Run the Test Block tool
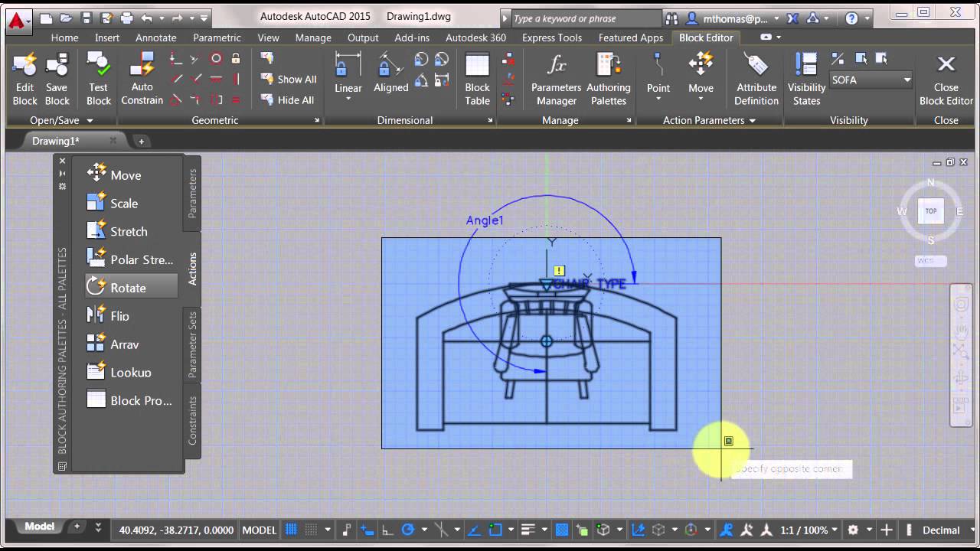 [x=98, y=80]
